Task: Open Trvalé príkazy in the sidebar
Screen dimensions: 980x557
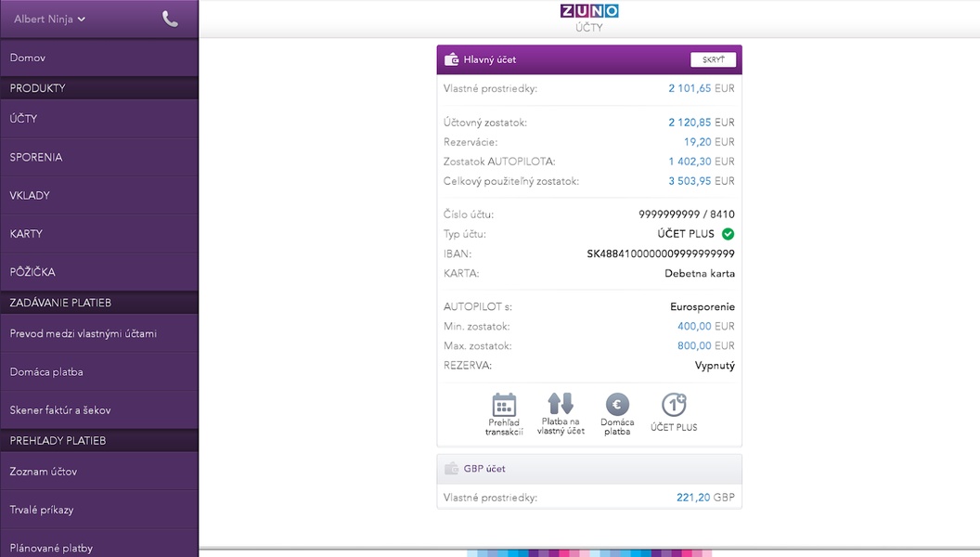Action: (99, 510)
